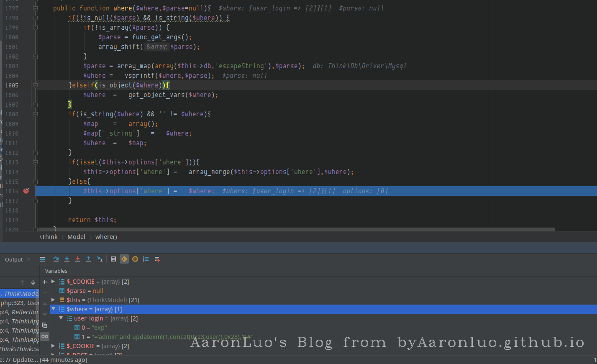The image size is (597, 364).
Task: Click the editor horizontal scrollbar
Action: 293,229
